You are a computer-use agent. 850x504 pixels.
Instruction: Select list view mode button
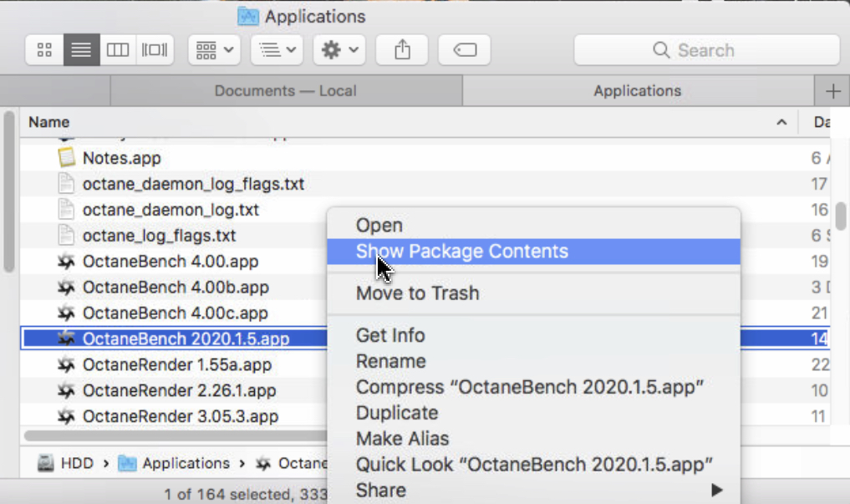point(81,50)
